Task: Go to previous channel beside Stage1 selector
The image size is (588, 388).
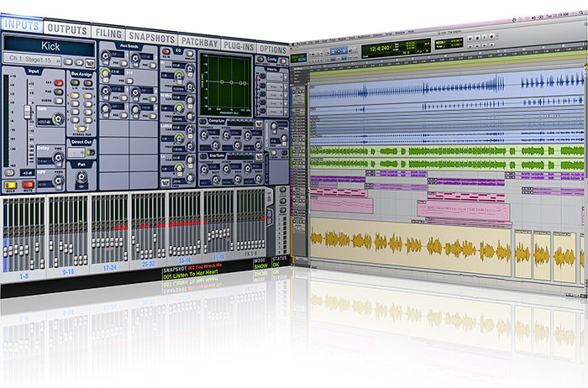Action: click(68, 62)
